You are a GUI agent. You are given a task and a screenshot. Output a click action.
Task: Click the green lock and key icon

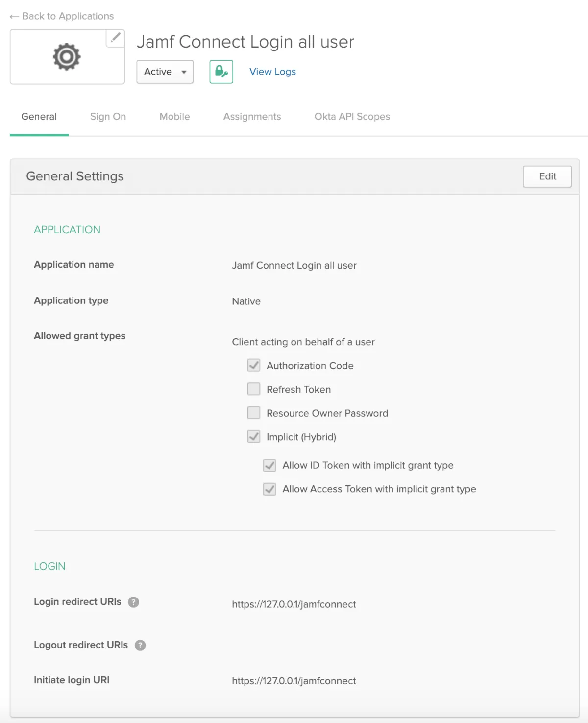tap(221, 72)
